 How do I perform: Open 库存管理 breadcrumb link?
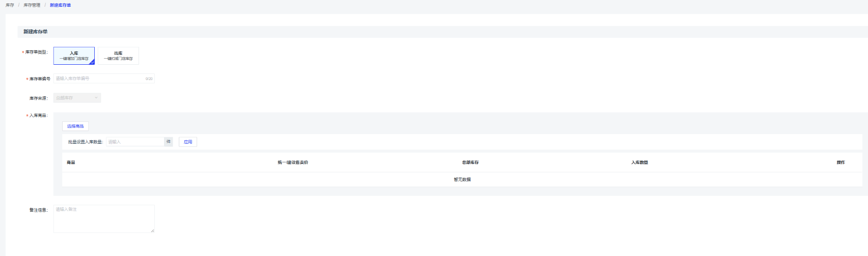point(32,5)
